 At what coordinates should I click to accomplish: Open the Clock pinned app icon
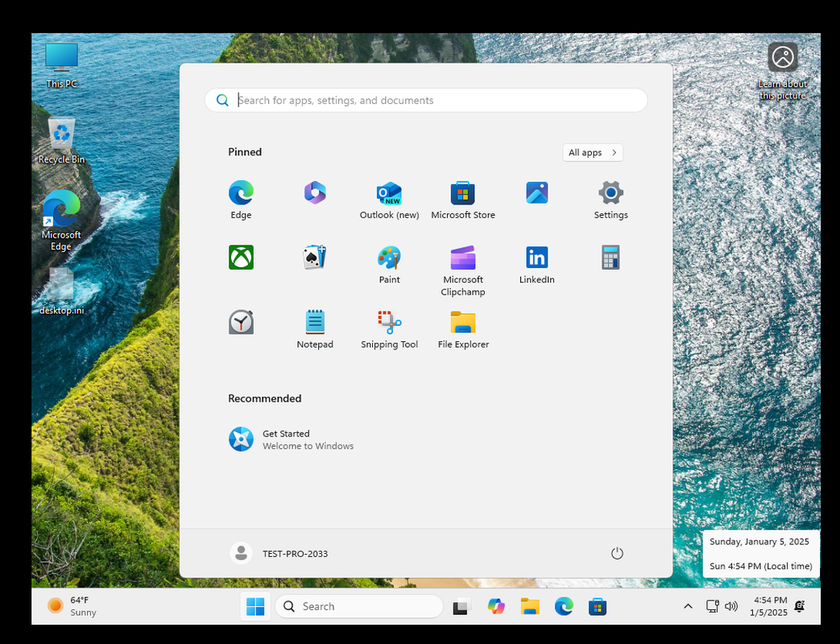(241, 322)
